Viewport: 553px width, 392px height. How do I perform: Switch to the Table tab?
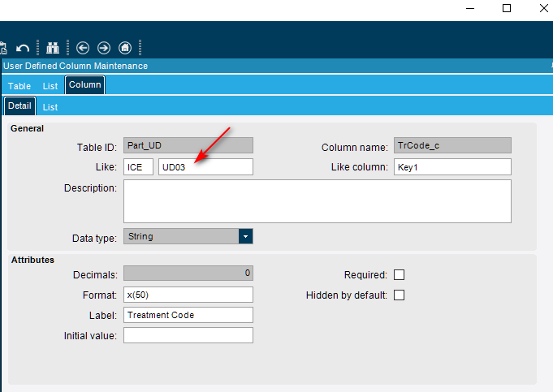19,86
